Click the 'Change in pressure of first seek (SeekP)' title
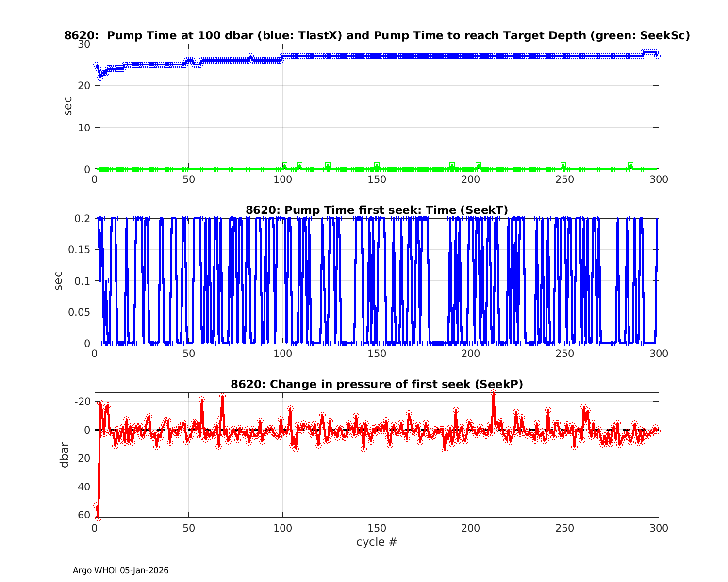The image size is (728, 582). [377, 384]
